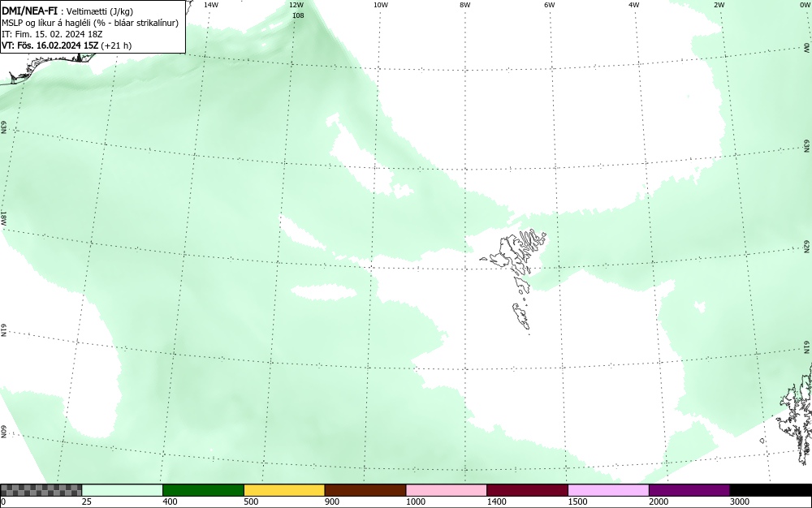This screenshot has width=812, height=508.
Task: Click the 14W longitude label
Action: click(x=211, y=5)
